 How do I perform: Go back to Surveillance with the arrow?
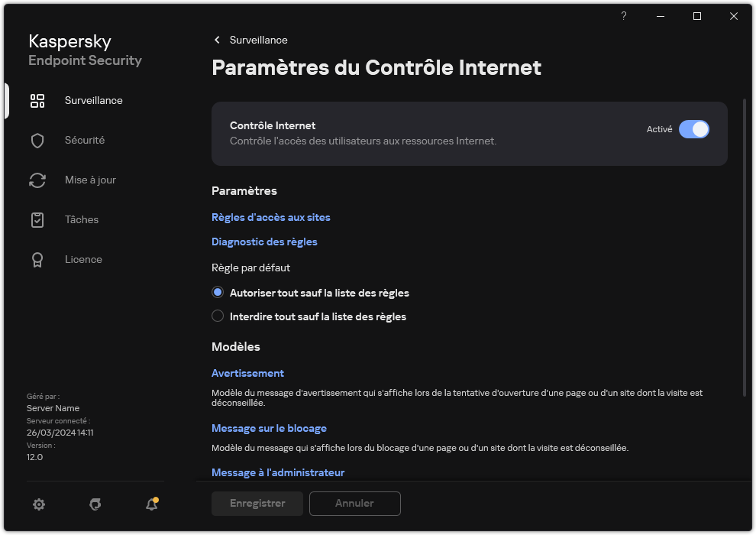216,40
